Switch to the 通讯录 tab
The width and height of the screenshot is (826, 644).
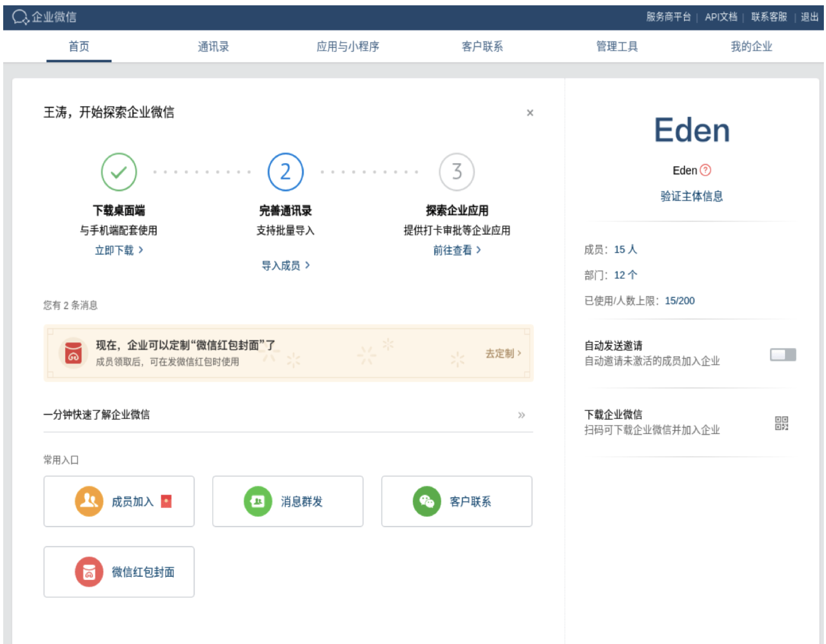(x=213, y=46)
